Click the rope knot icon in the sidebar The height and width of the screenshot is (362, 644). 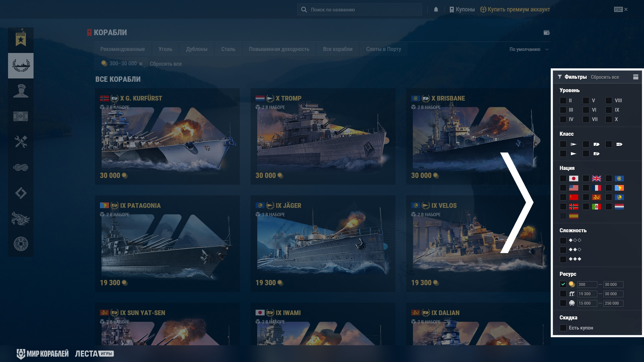(x=21, y=167)
